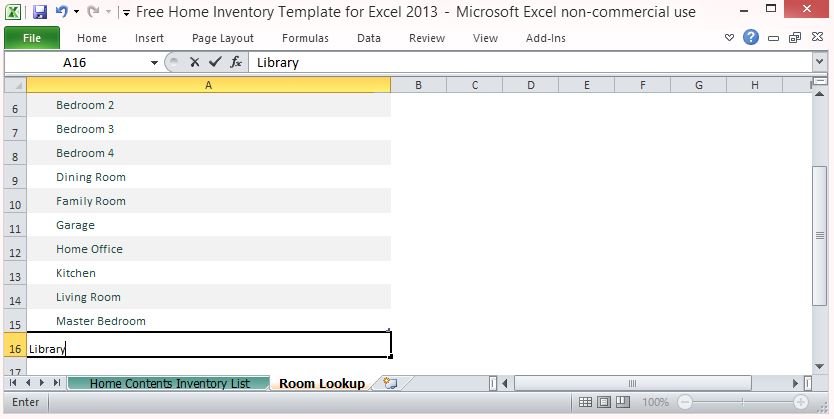The image size is (834, 419).
Task: Switch to the Home ribbon tab
Action: 91,38
